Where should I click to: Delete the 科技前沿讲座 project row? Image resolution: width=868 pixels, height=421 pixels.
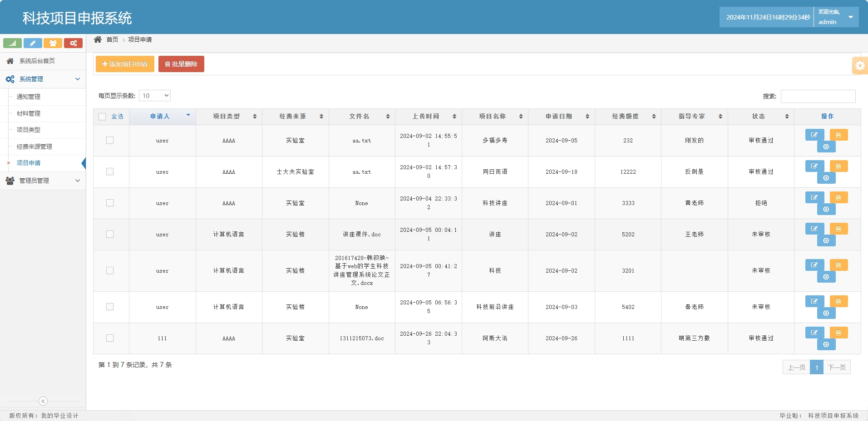click(x=838, y=301)
